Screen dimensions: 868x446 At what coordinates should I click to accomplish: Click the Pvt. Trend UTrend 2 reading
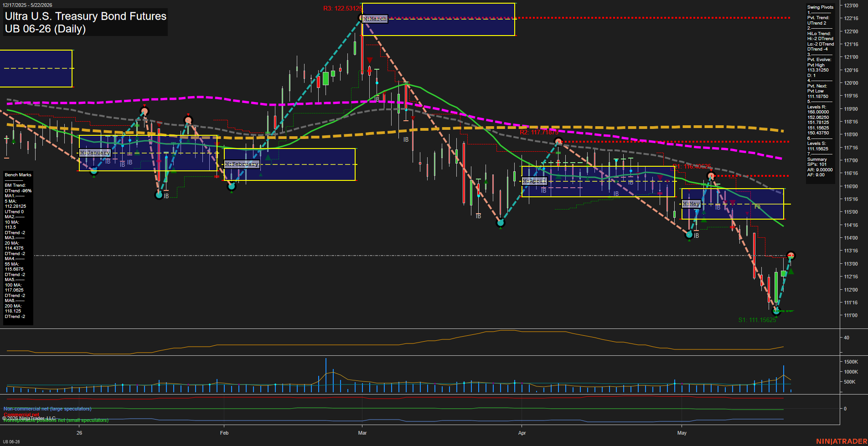[816, 23]
